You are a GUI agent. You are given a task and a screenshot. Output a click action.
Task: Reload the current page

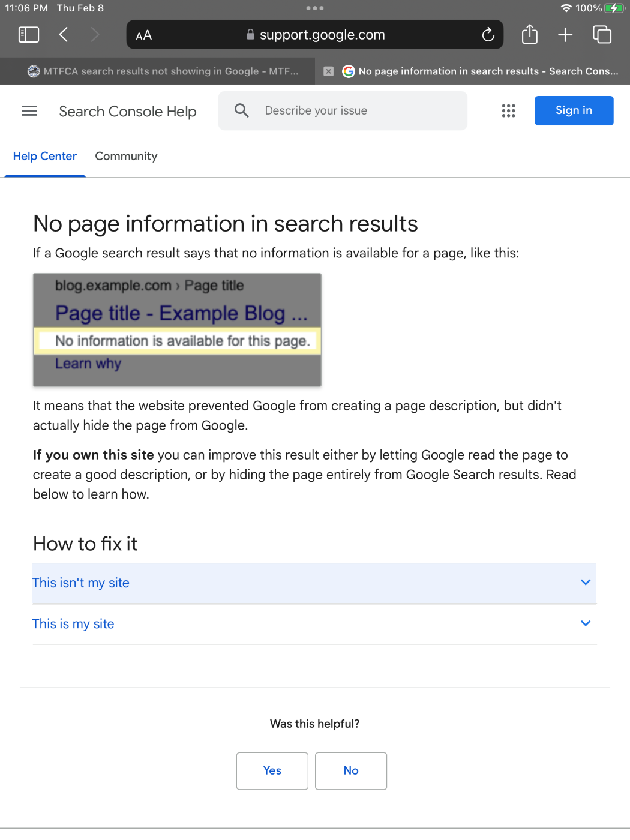[x=488, y=35]
